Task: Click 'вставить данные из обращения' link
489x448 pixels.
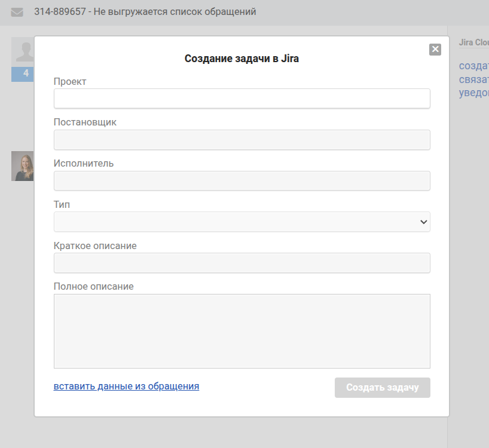Action: pyautogui.click(x=126, y=386)
